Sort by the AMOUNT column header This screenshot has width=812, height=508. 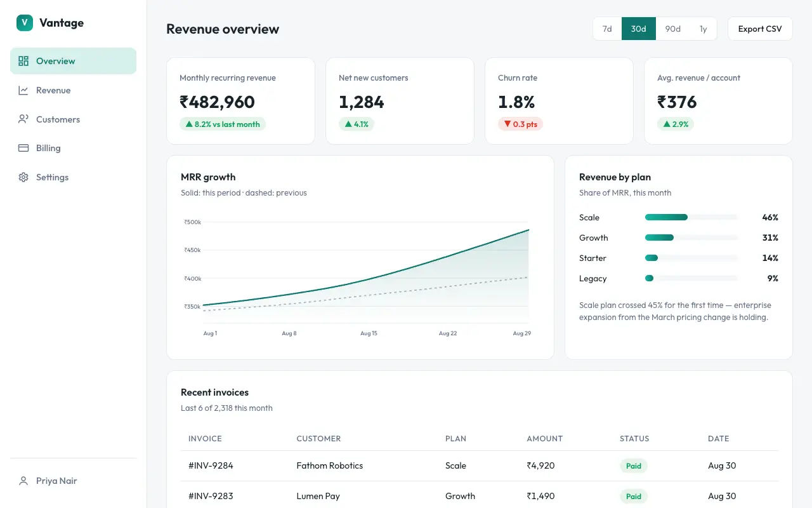pos(544,439)
